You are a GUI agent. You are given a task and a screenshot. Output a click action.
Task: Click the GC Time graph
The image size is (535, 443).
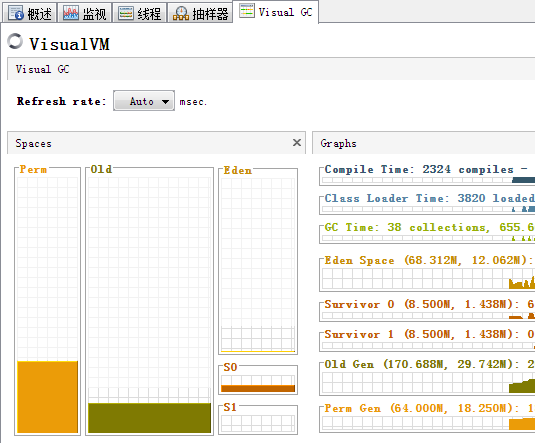tap(427, 232)
